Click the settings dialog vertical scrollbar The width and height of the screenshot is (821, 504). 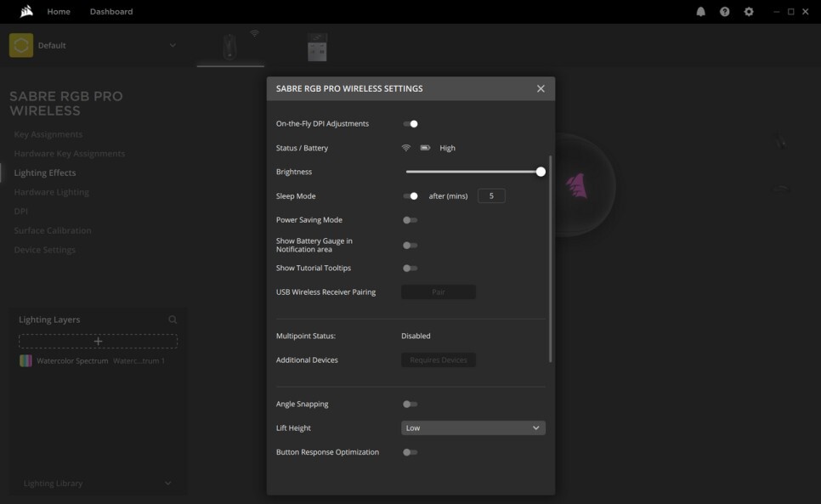[550, 258]
